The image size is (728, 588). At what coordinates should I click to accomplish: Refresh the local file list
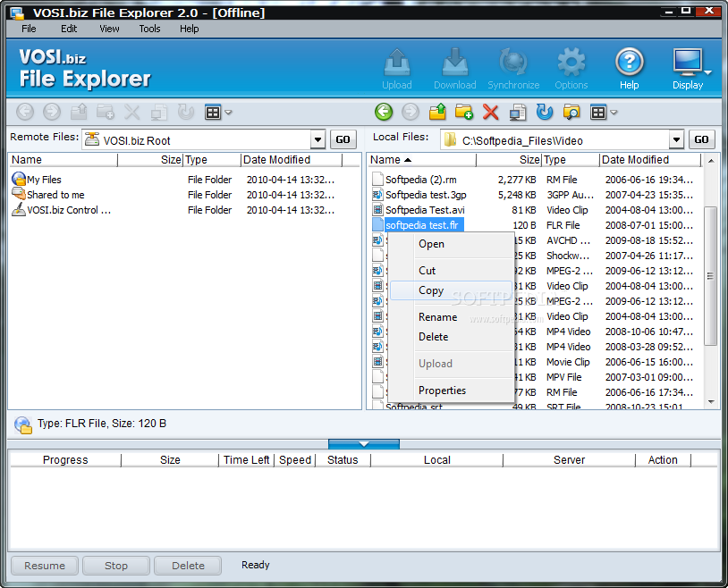[544, 112]
